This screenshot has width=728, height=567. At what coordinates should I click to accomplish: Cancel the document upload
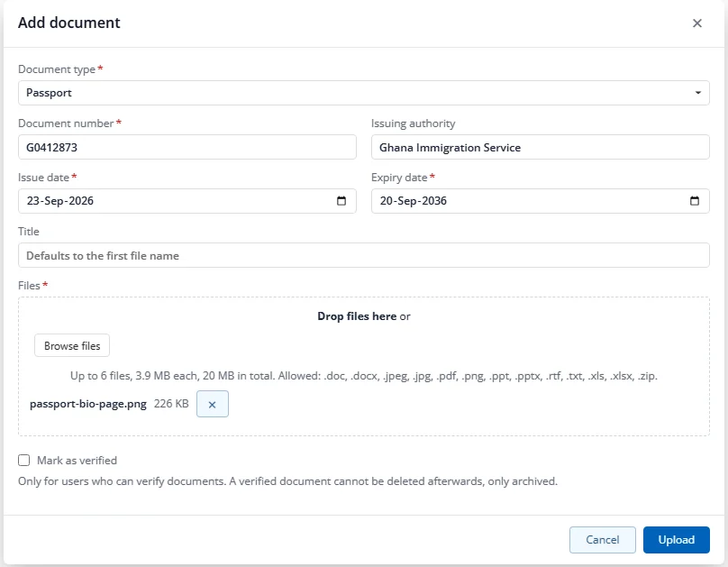click(602, 540)
